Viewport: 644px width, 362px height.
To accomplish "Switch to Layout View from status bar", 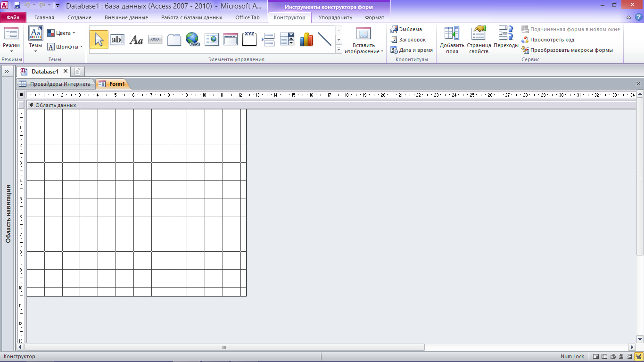I will click(630, 356).
